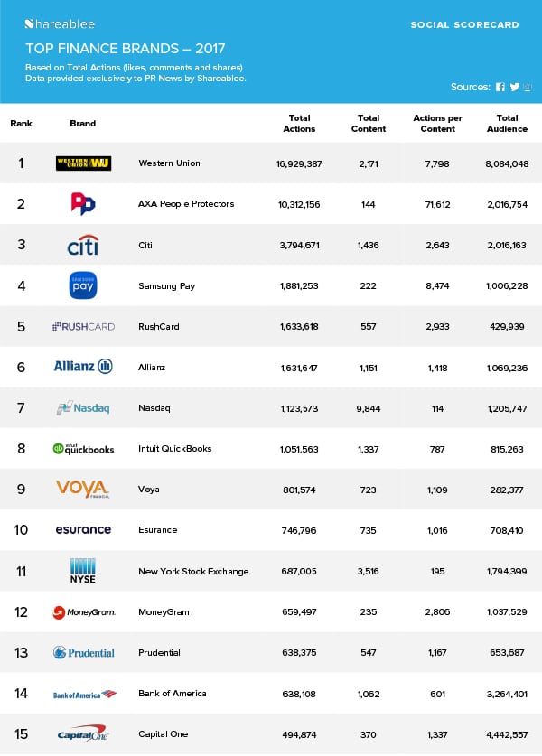This screenshot has height=756, width=542.
Task: Click the Top Finance Brands 2017 title
Action: (126, 48)
